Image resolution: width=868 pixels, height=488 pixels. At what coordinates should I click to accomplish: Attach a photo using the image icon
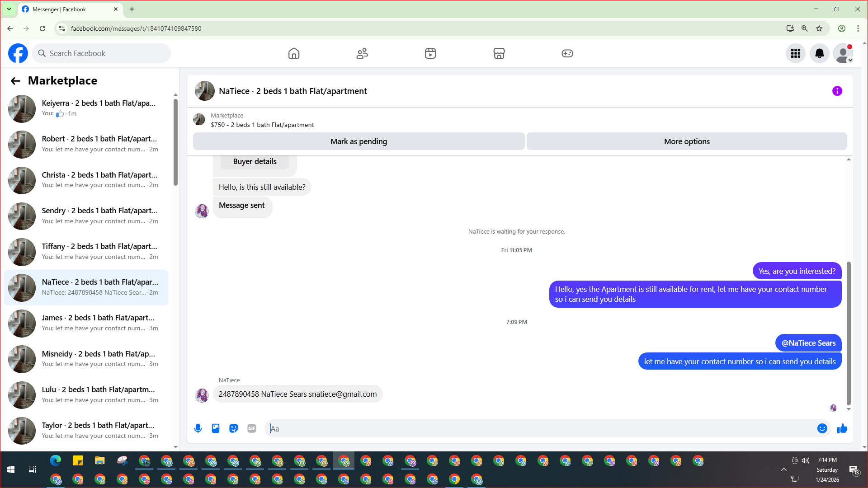216,428
